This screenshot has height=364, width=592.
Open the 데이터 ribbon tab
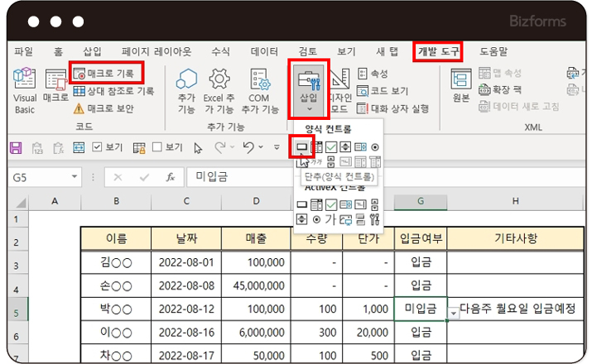click(263, 51)
